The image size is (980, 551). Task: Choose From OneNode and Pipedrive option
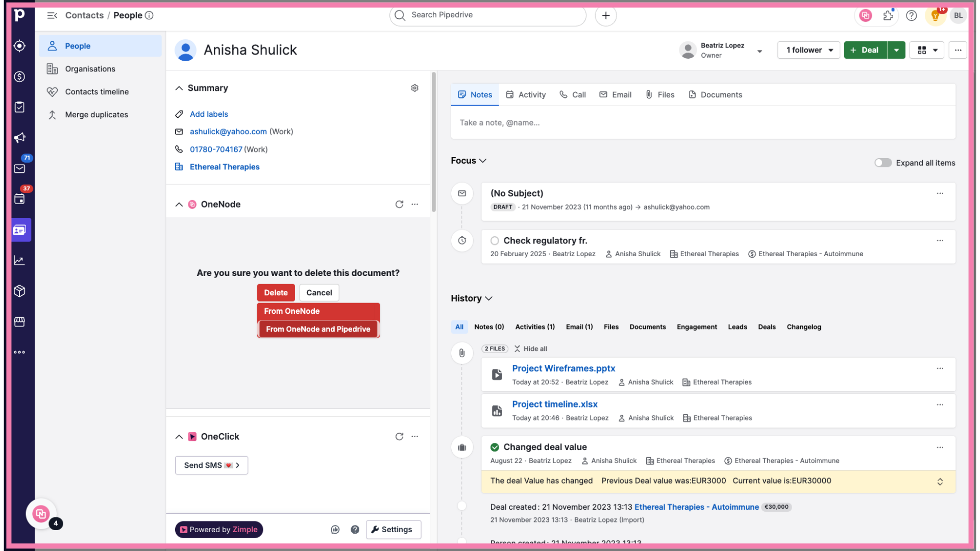coord(318,329)
